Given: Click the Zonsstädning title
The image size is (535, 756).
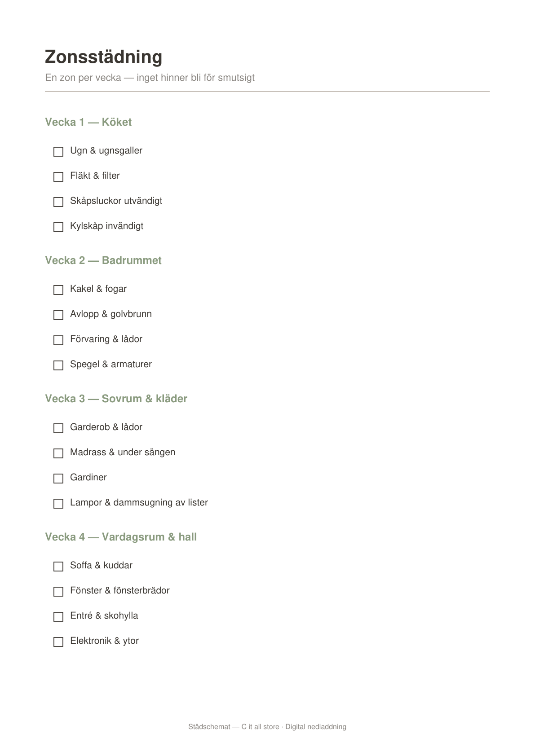Looking at the screenshot, I should (x=104, y=57).
